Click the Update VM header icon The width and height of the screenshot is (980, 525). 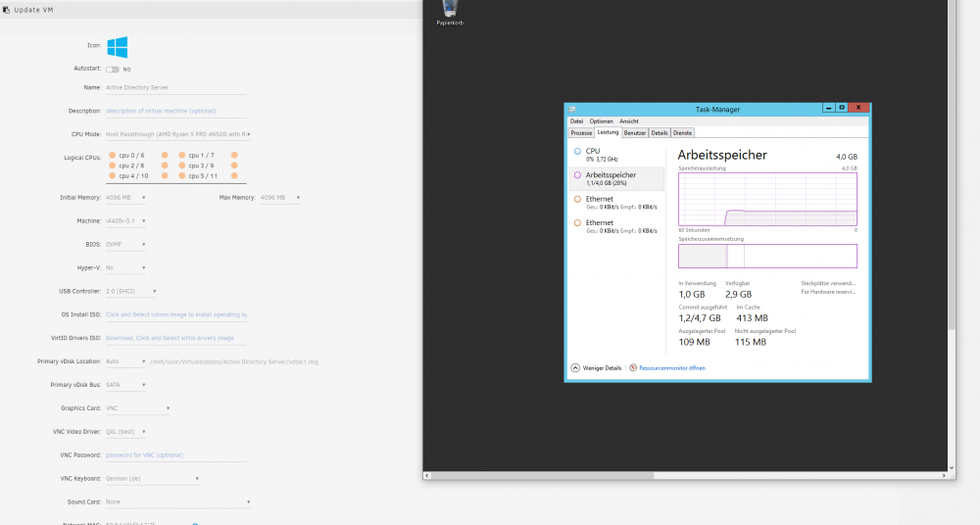pyautogui.click(x=6, y=10)
